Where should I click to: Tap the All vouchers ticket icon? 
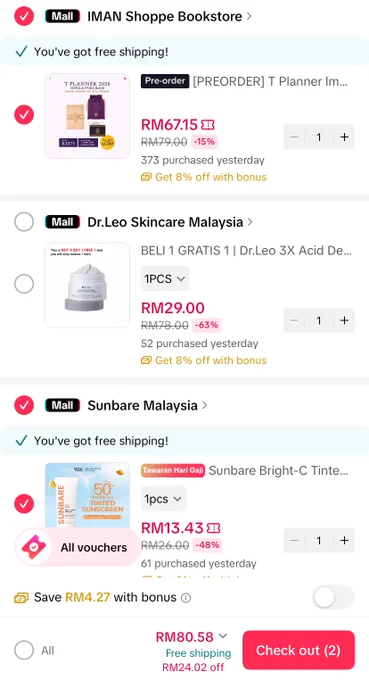(33, 547)
